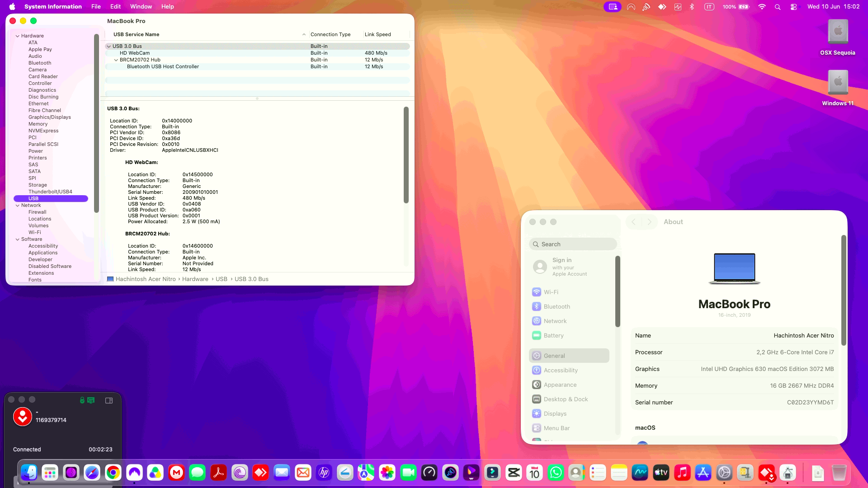Go forward in System Settings About pane
The width and height of the screenshot is (868, 488).
(x=650, y=222)
